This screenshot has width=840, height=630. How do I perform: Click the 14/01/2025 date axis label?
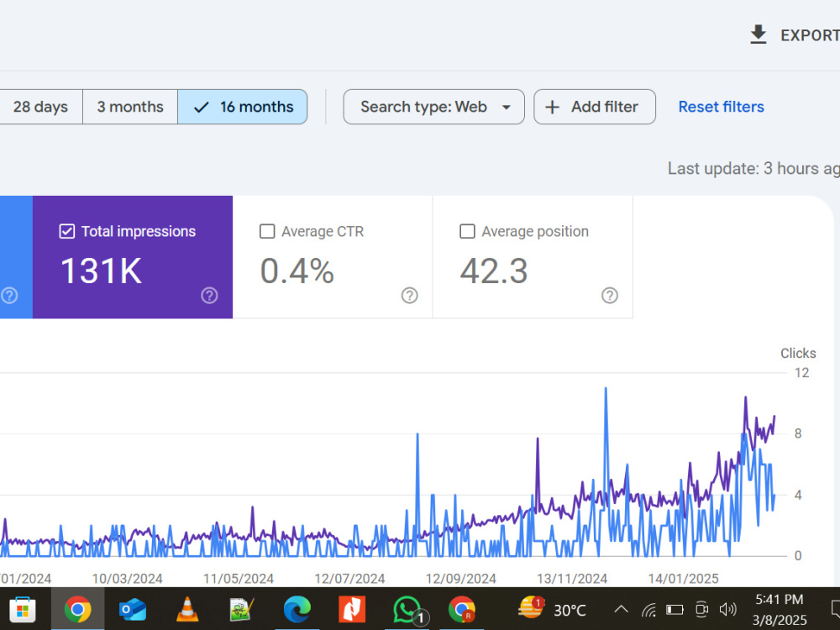pyautogui.click(x=683, y=579)
